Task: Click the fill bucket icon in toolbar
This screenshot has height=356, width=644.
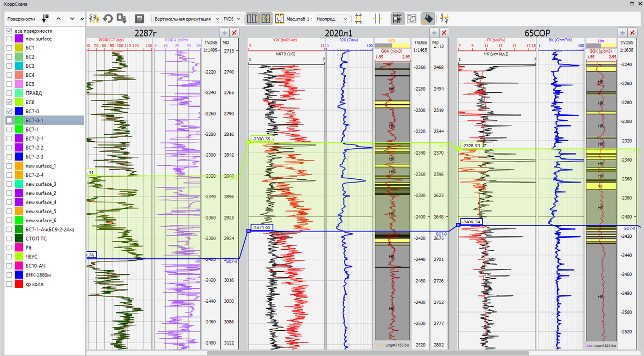Action: 427,18
